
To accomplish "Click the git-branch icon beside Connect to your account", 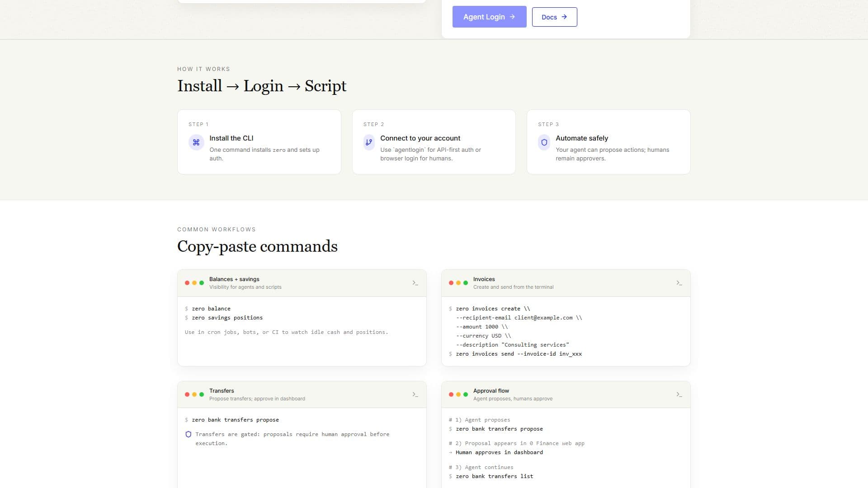I will tap(369, 142).
